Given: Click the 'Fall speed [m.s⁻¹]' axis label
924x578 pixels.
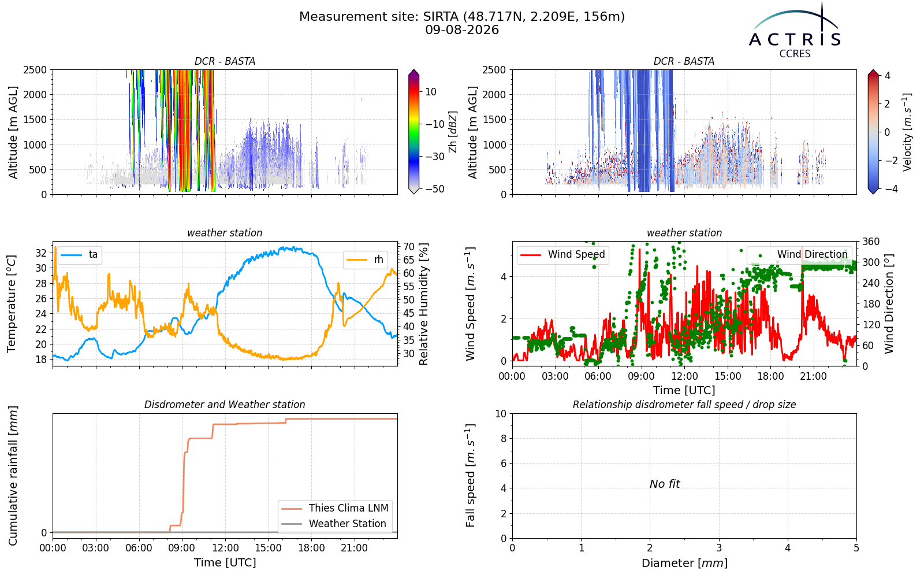Looking at the screenshot, I should pyautogui.click(x=471, y=476).
